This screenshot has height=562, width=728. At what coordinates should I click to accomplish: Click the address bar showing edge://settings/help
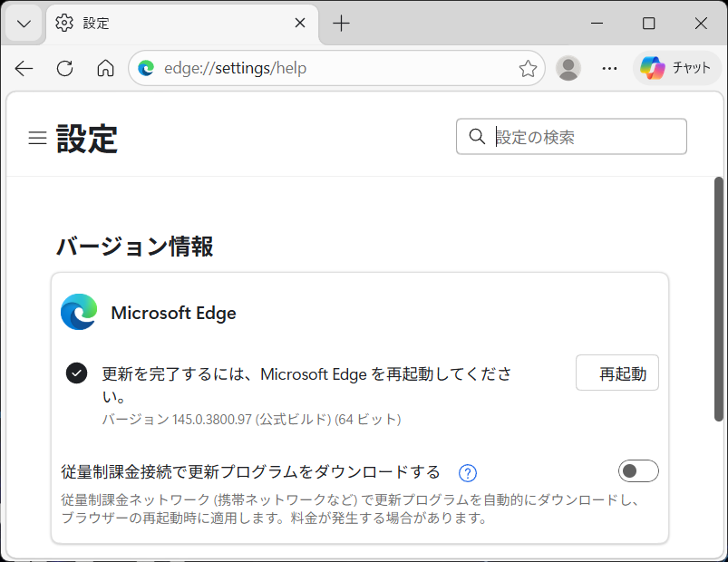click(336, 68)
